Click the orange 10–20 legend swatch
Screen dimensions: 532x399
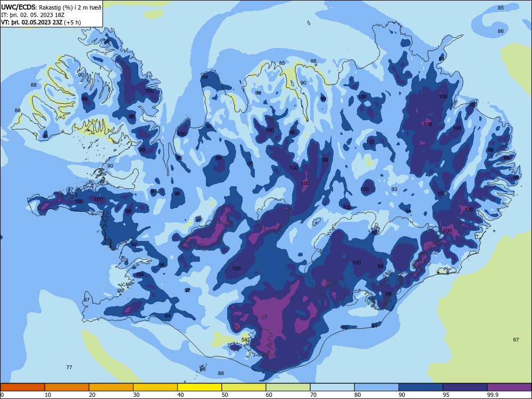pyautogui.click(x=67, y=387)
